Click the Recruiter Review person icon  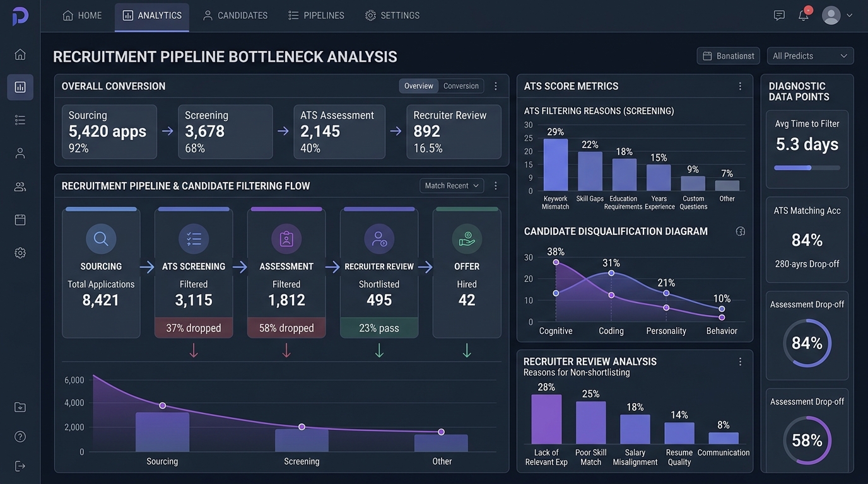pyautogui.click(x=379, y=239)
